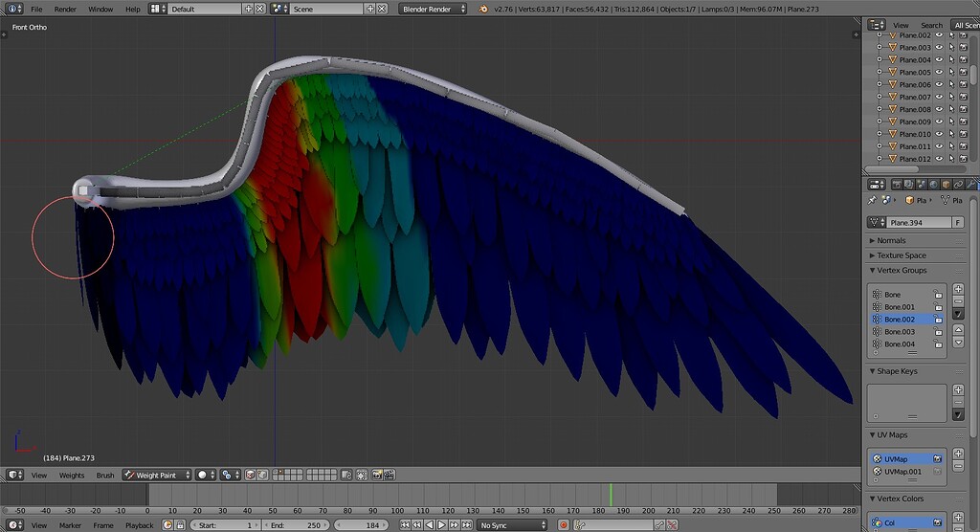Open the Render Layers properties tab icon
This screenshot has width=980, height=532.
(x=909, y=185)
